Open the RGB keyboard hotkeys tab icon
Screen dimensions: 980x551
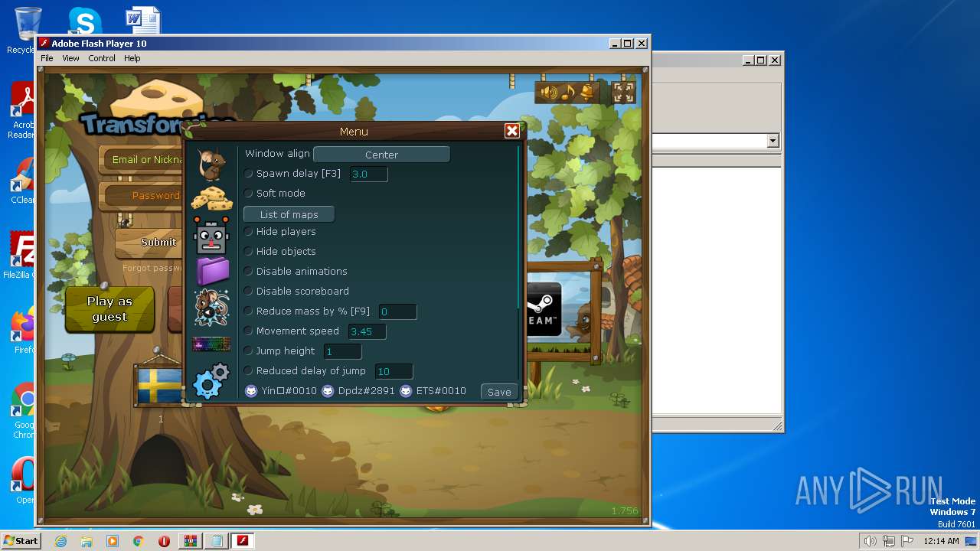click(x=211, y=344)
